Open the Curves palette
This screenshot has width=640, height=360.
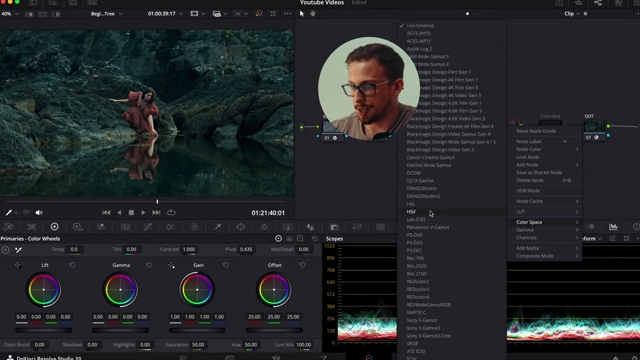(148, 227)
